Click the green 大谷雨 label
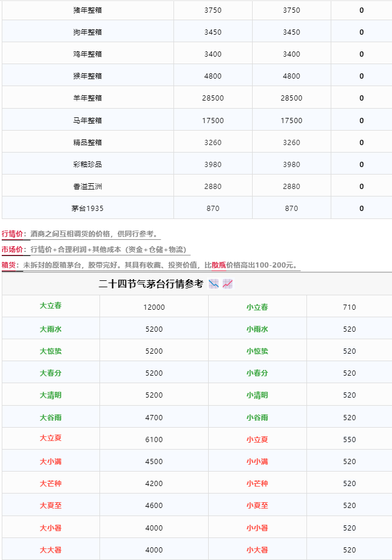This screenshot has width=392, height=560. coord(51,417)
